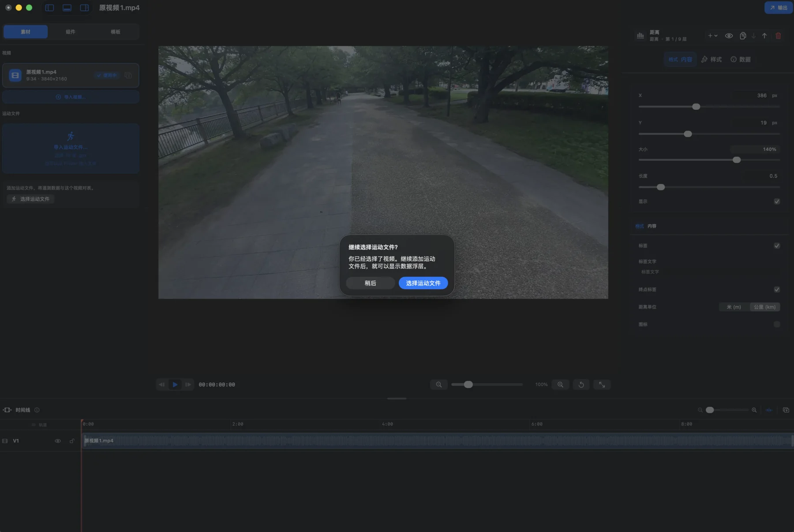Viewport: 794px width, 532px height.
Task: Uncheck the 终点标签 checkbox
Action: (777, 290)
